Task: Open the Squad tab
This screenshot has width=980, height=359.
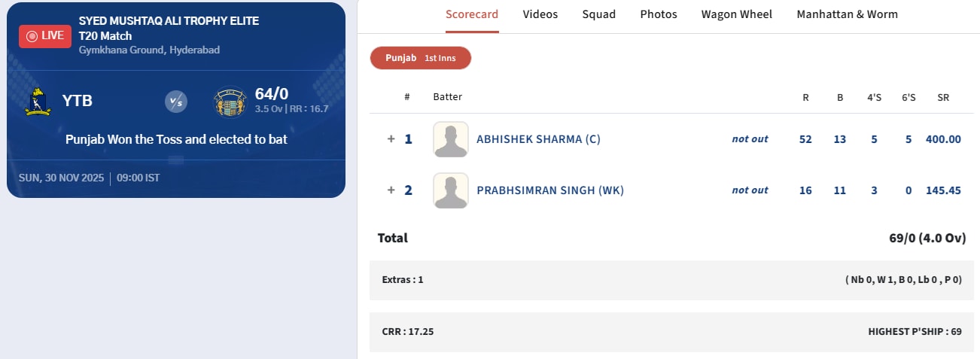Action: [x=598, y=14]
